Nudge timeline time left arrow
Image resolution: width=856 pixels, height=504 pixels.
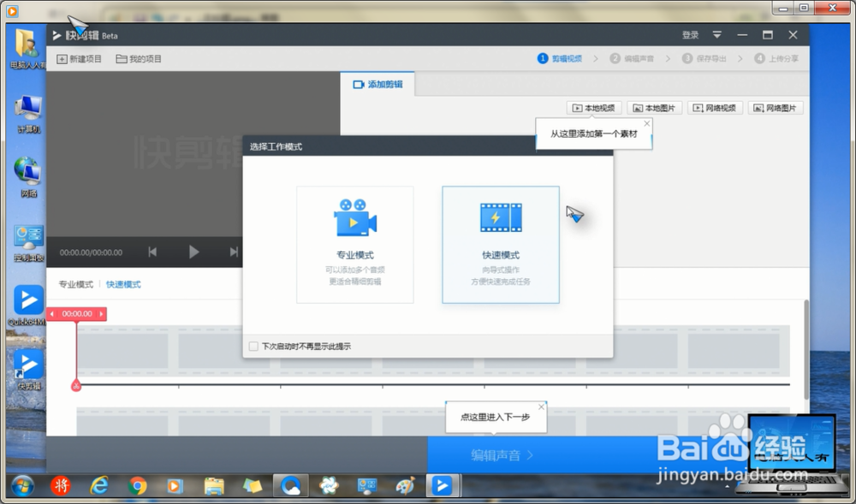point(52,314)
